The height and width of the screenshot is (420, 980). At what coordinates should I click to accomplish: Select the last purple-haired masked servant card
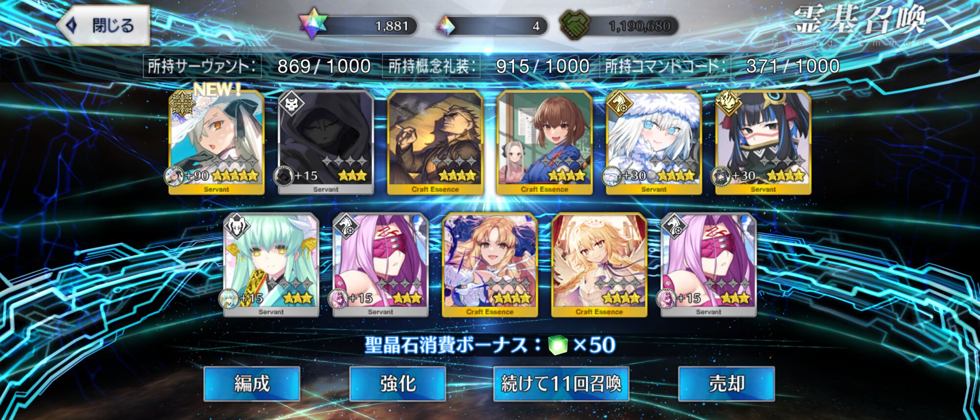click(x=709, y=265)
